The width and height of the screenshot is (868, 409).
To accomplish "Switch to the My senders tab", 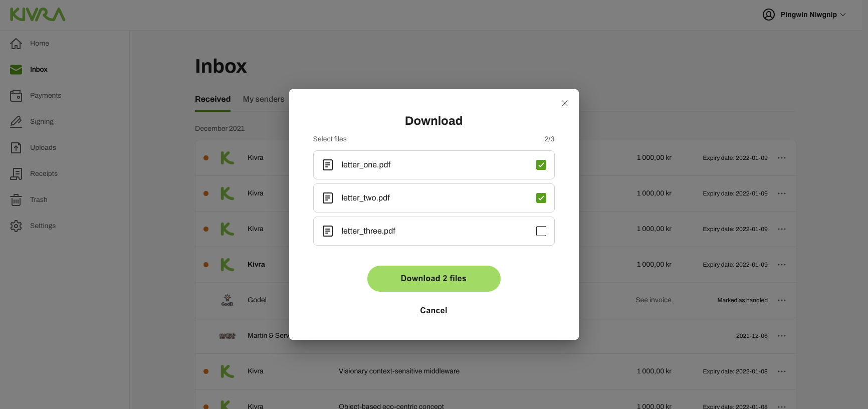I will 264,99.
